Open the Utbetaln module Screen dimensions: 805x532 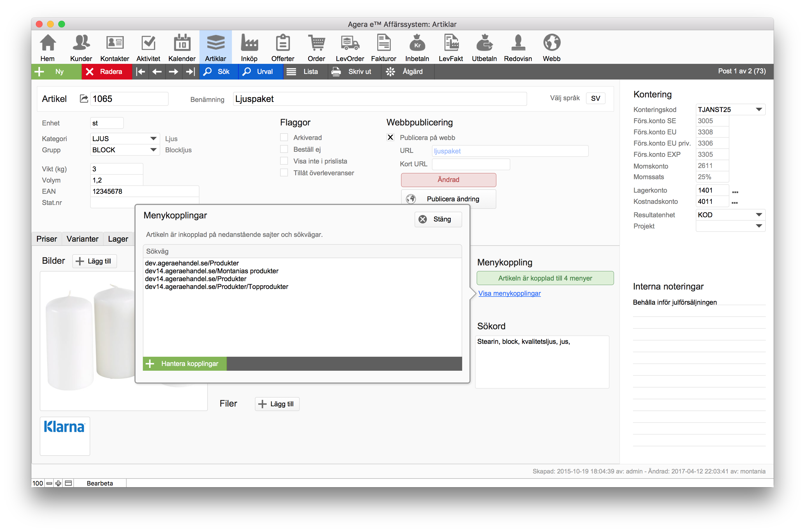click(x=484, y=48)
